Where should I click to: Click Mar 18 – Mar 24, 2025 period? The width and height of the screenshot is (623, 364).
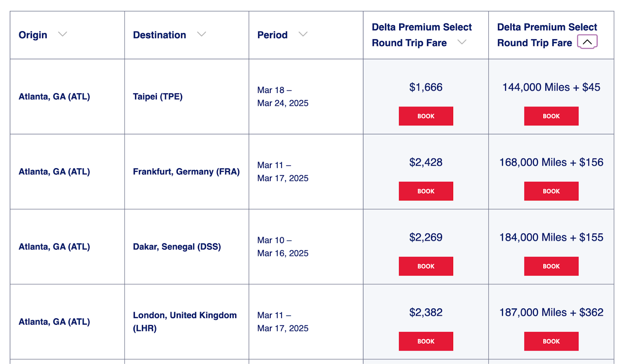click(x=283, y=97)
